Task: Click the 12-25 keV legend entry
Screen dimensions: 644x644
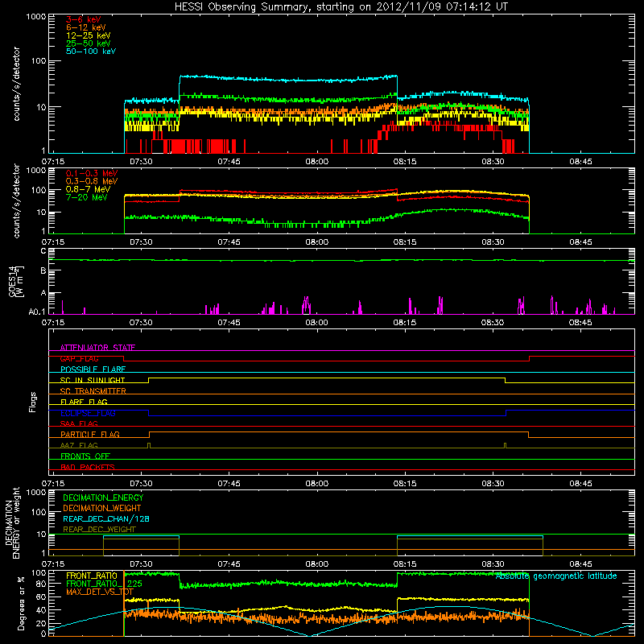Action: [89, 35]
